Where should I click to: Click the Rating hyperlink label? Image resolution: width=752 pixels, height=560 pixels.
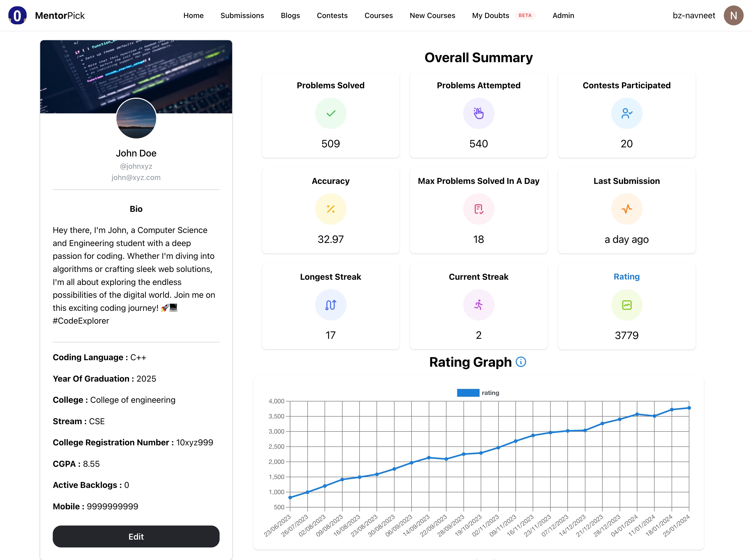click(x=626, y=276)
